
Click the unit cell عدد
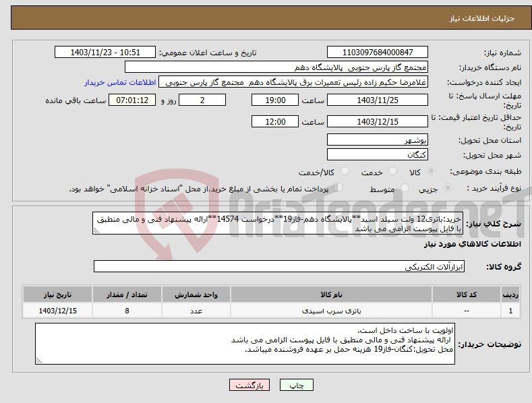(196, 311)
